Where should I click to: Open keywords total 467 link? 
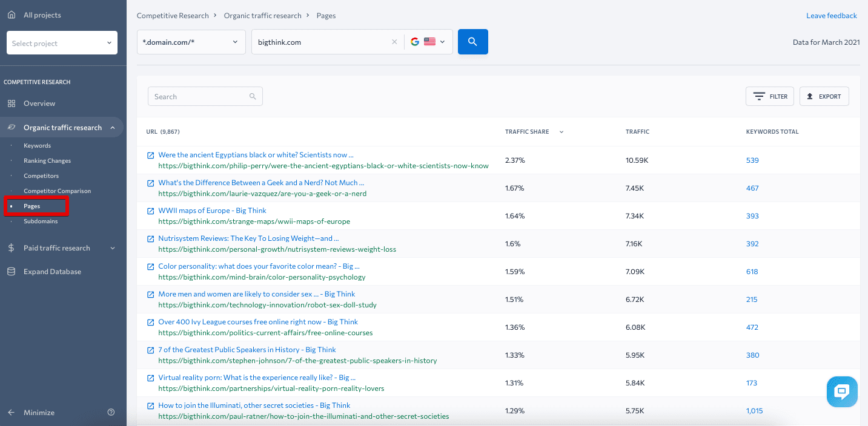(x=752, y=188)
